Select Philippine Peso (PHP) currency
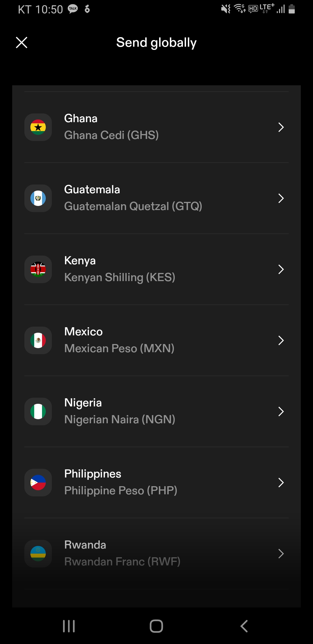Image resolution: width=313 pixels, height=644 pixels. [x=121, y=491]
